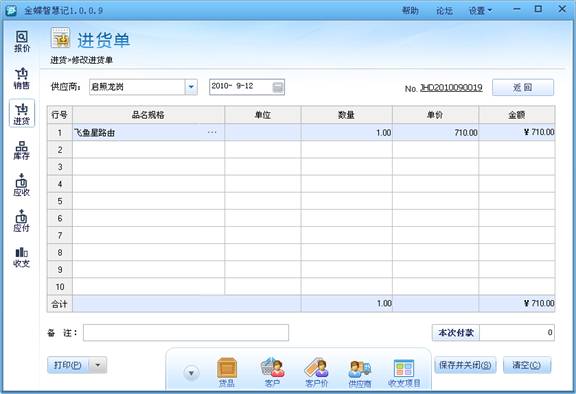The width and height of the screenshot is (576, 394).
Task: Collapse the bottom shortcut panel round arrow
Action: [x=191, y=373]
